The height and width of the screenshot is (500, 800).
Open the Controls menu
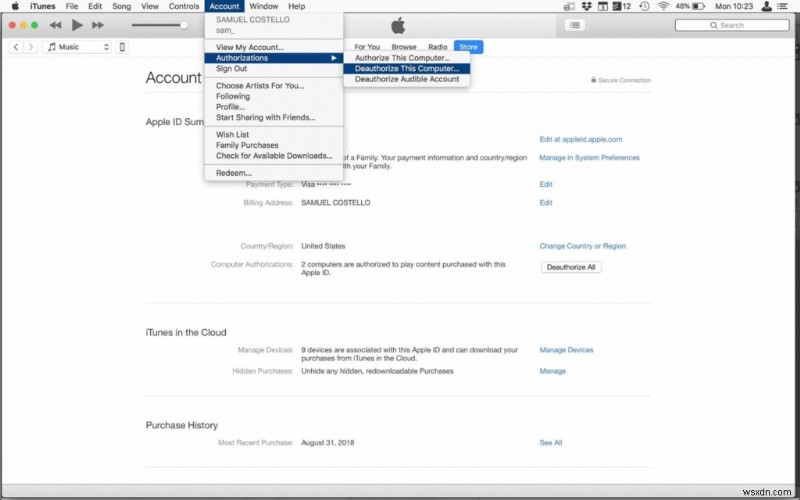[184, 6]
